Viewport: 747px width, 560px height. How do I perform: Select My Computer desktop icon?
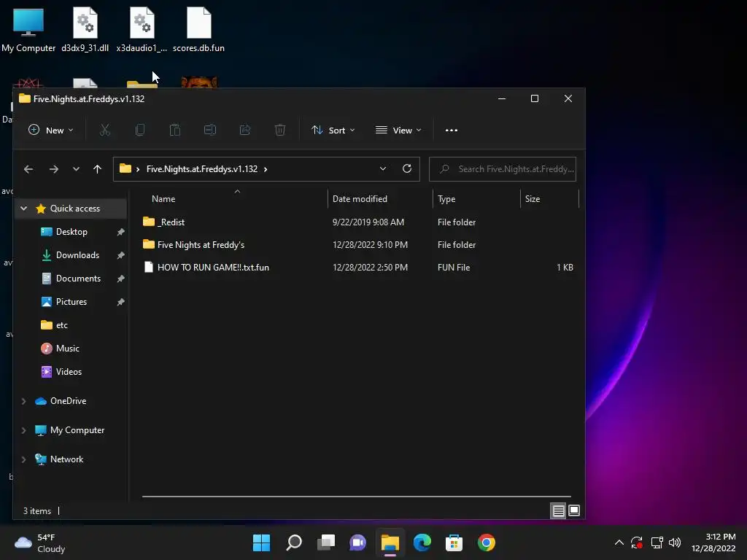coord(28,30)
